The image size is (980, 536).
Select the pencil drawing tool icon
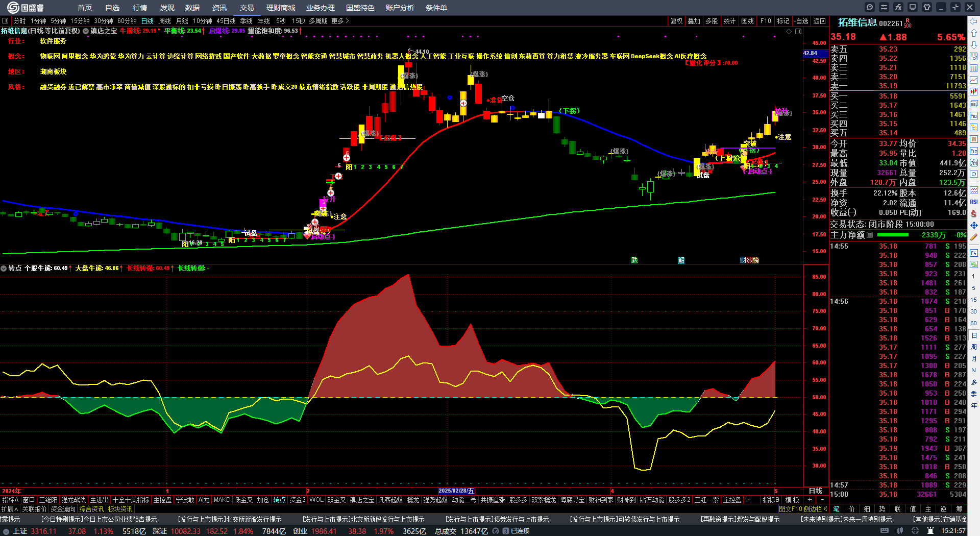[974, 237]
